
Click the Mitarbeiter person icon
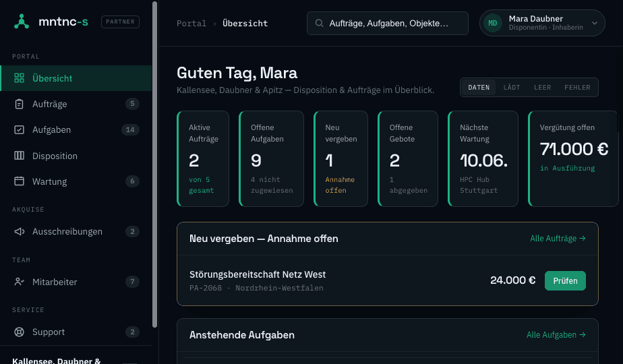19,282
